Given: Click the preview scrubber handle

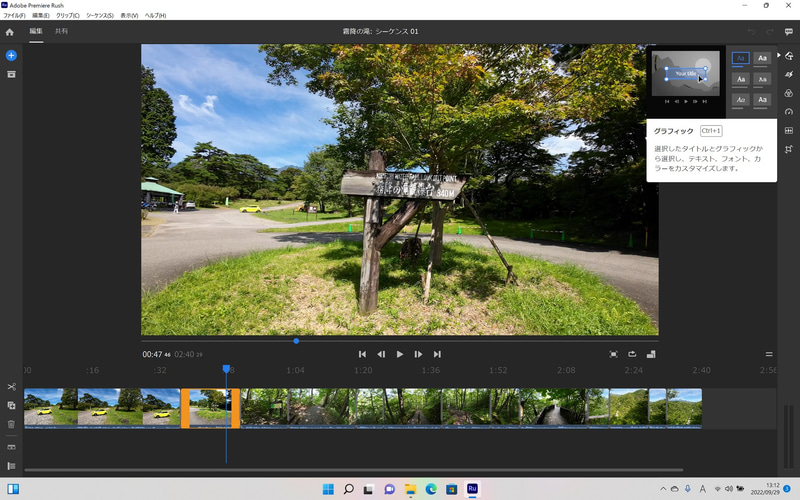Looking at the screenshot, I should (296, 341).
